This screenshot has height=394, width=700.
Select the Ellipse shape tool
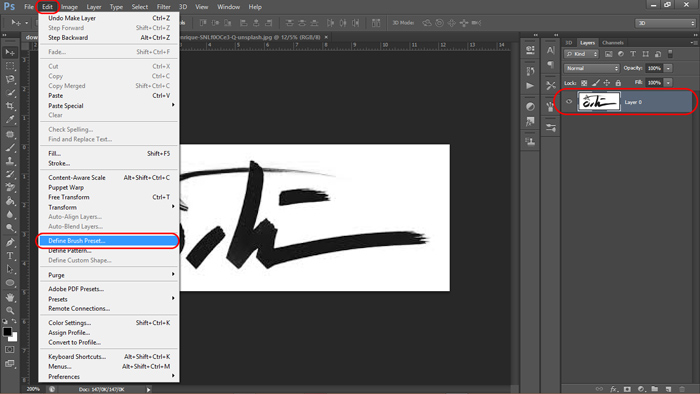[10, 283]
